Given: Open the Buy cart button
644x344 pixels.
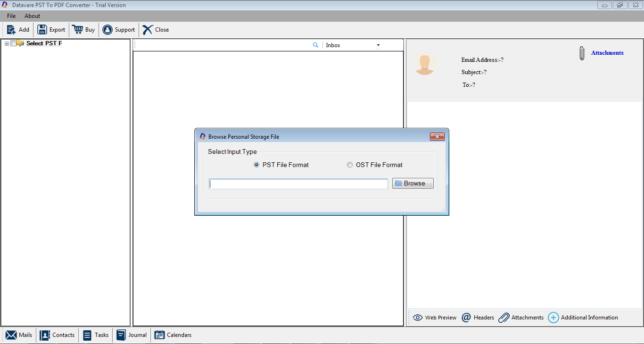Looking at the screenshot, I should click(x=83, y=30).
